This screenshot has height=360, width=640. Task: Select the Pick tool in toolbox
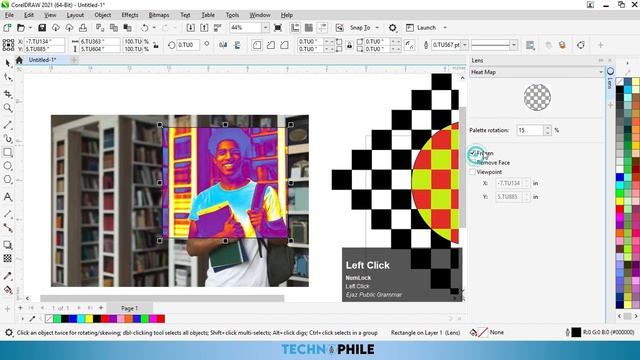(8, 63)
